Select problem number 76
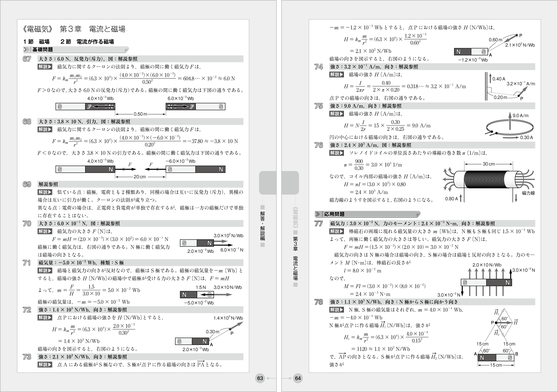 (x=319, y=145)
